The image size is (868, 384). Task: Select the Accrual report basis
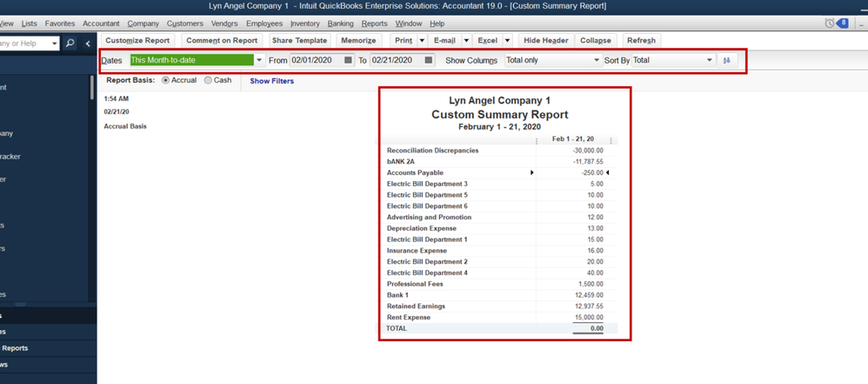[x=165, y=80]
